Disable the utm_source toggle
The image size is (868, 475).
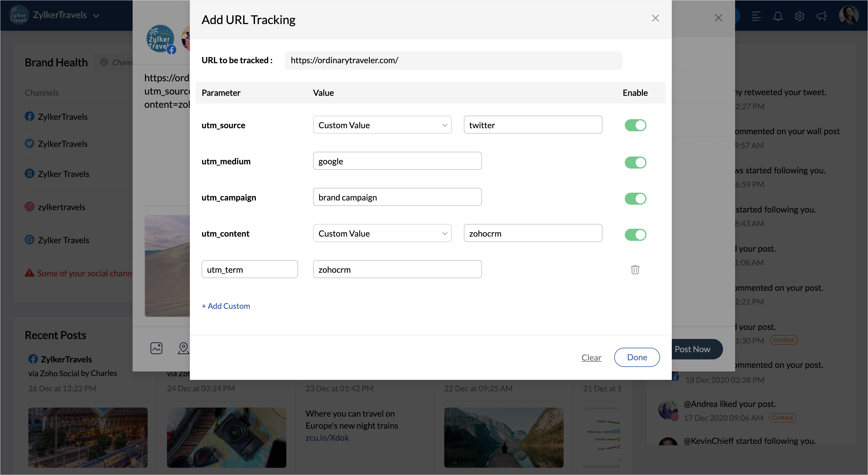(x=635, y=125)
